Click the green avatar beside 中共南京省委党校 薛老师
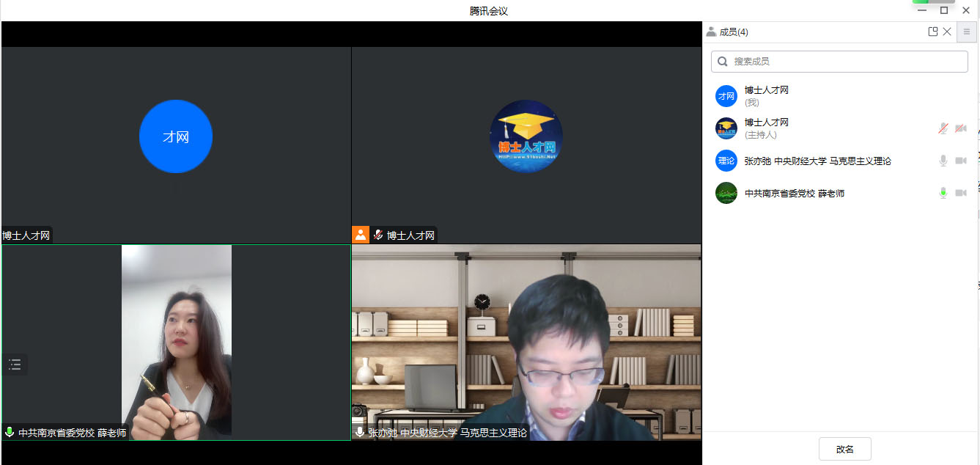 [x=726, y=193]
